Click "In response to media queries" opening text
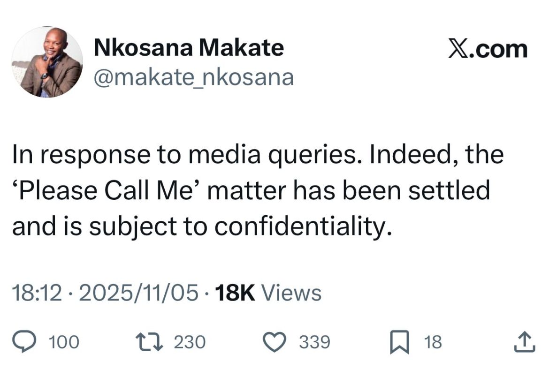This screenshot has width=549, height=392. [142, 155]
